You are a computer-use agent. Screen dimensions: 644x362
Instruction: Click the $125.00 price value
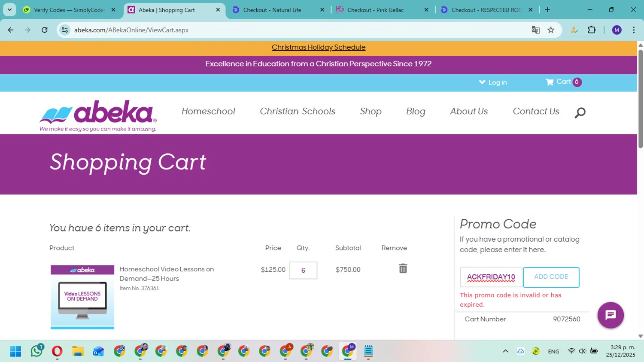coord(273,270)
